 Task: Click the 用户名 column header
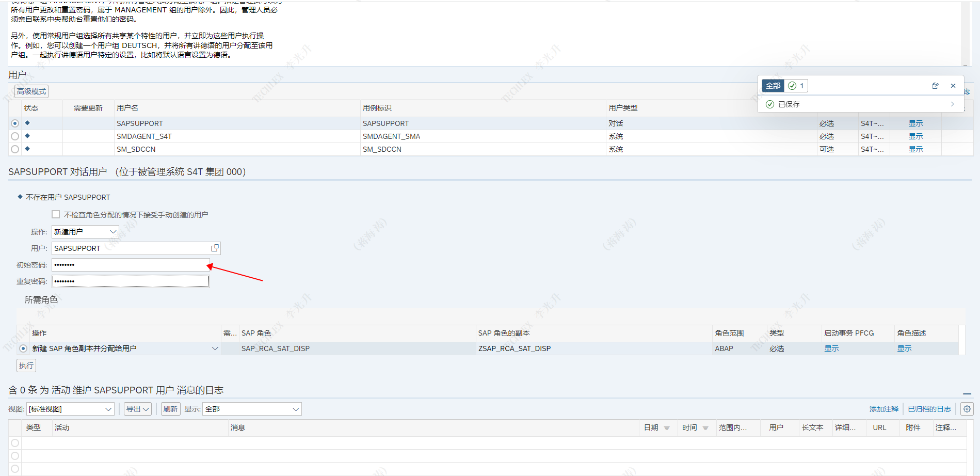point(127,108)
